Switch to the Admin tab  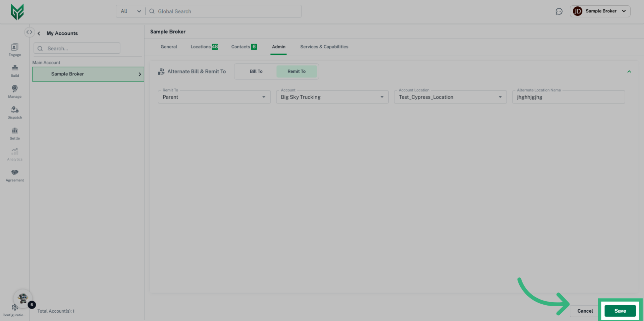click(x=279, y=47)
